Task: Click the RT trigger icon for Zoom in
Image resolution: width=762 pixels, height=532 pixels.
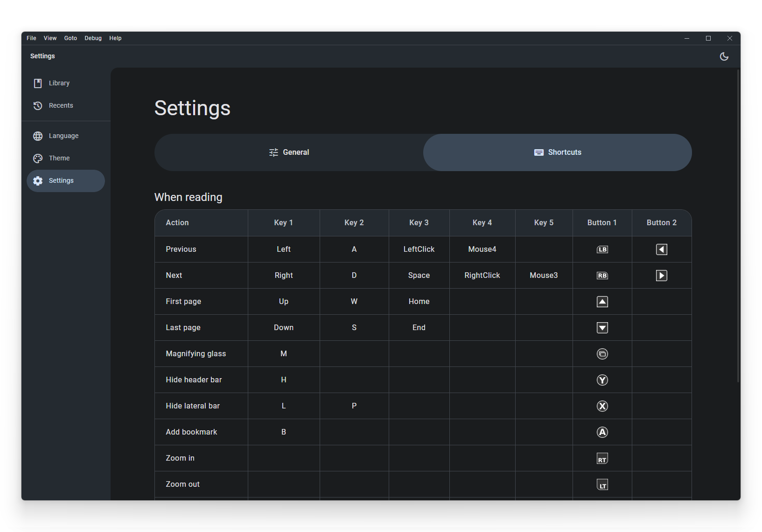Action: tap(602, 458)
